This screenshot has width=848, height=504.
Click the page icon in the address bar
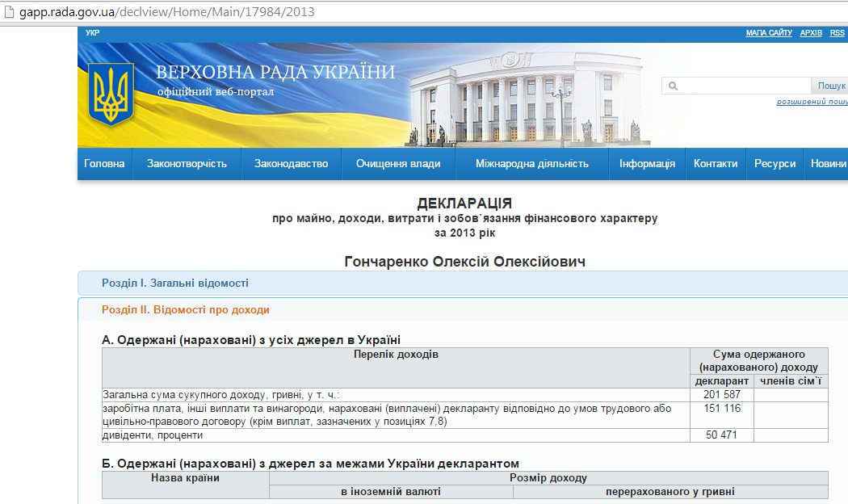tap(9, 13)
